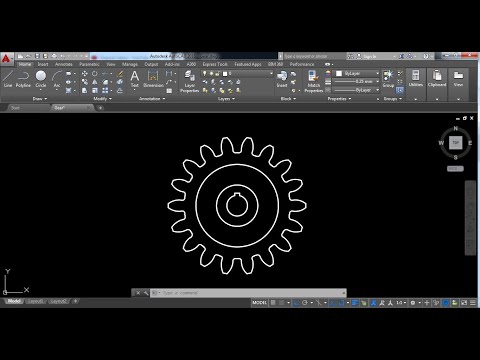Viewport: 480px width, 360px height.
Task: Select the Arc tool
Action: pyautogui.click(x=57, y=79)
